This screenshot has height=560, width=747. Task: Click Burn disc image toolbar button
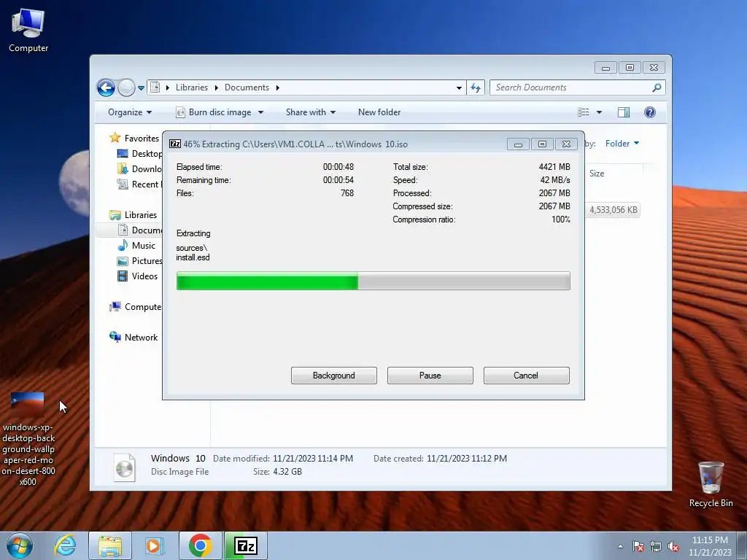(214, 112)
